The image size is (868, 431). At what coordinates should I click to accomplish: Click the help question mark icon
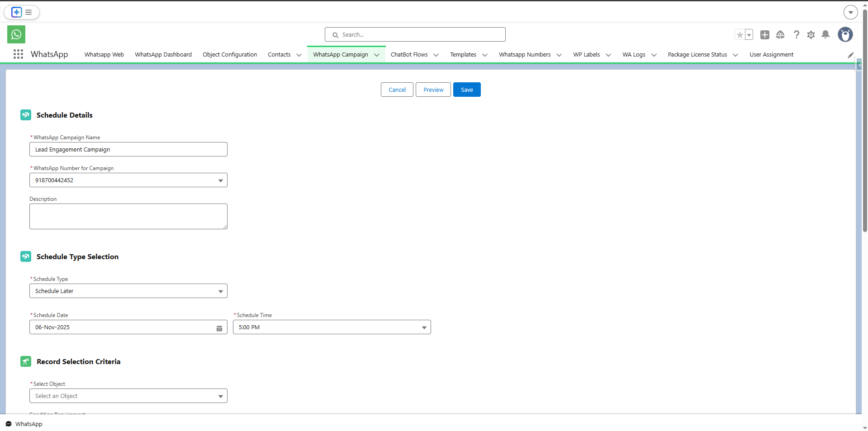(x=796, y=34)
